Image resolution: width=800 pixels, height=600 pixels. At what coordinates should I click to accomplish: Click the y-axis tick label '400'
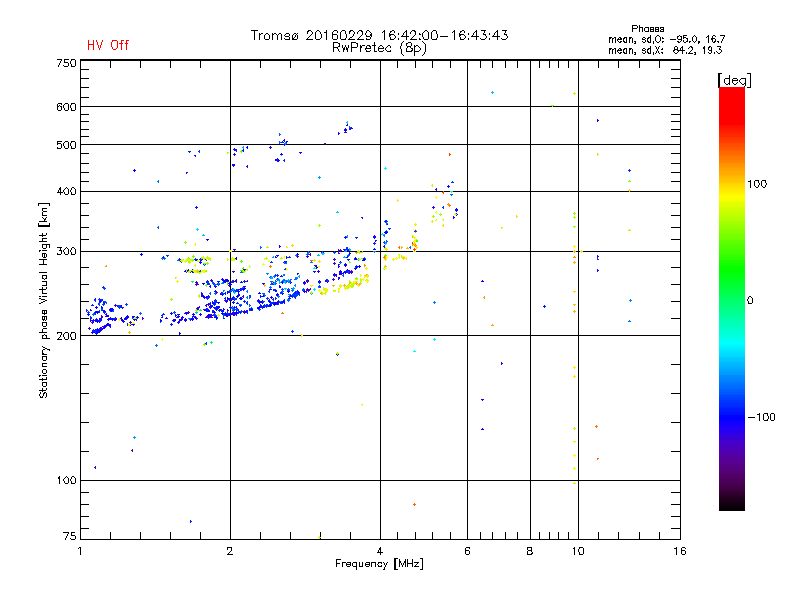(x=66, y=191)
